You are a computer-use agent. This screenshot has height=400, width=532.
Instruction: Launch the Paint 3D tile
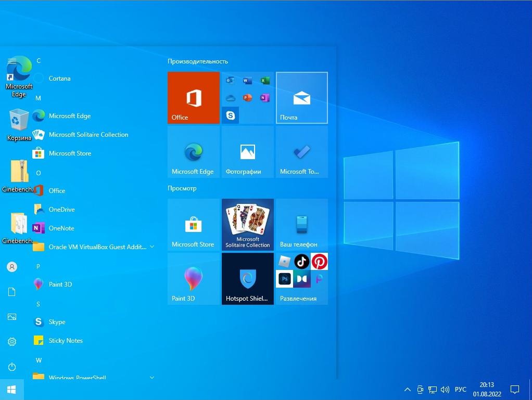(x=194, y=279)
